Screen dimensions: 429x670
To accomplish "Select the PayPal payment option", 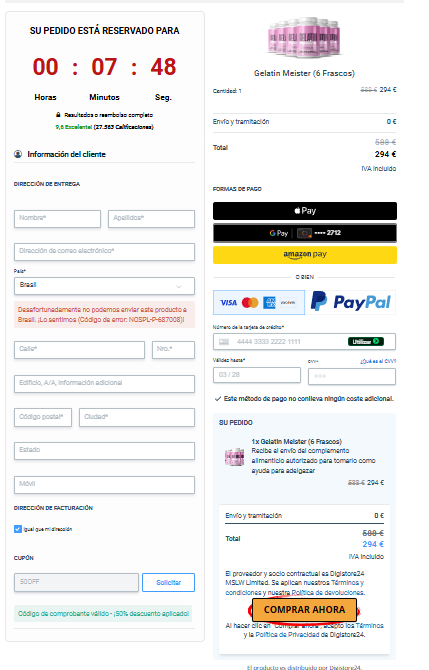I will (350, 302).
